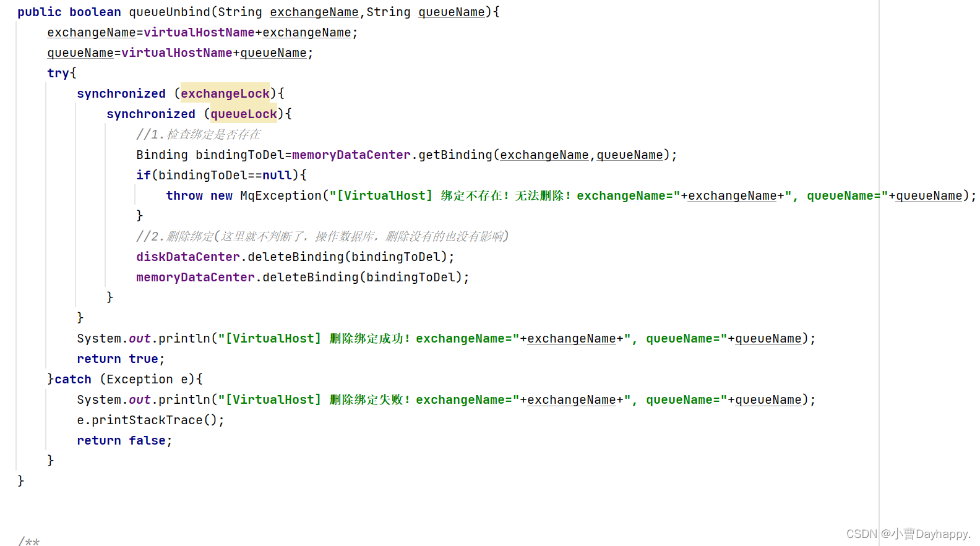This screenshot has width=980, height=546.
Task: Click the public boolean keywords
Action: point(69,12)
